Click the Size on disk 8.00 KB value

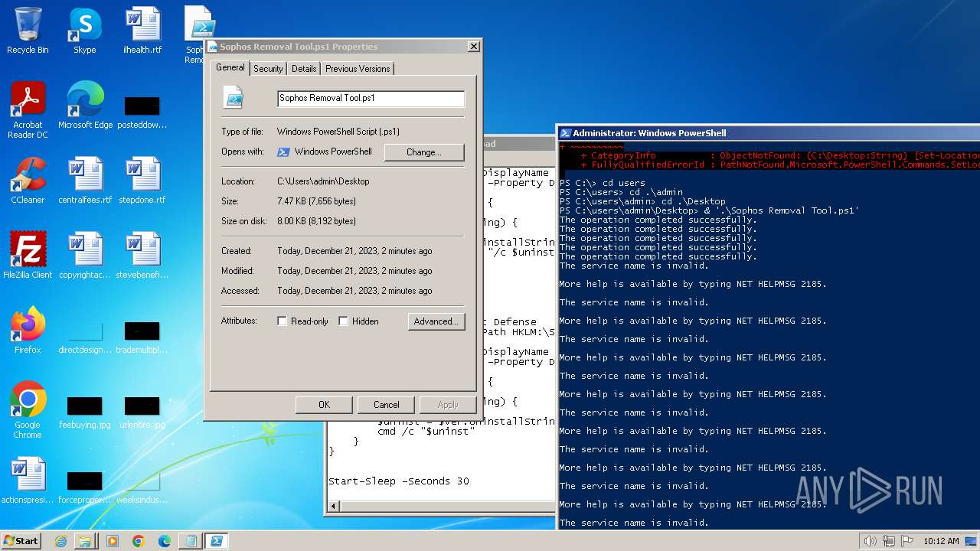coord(316,221)
